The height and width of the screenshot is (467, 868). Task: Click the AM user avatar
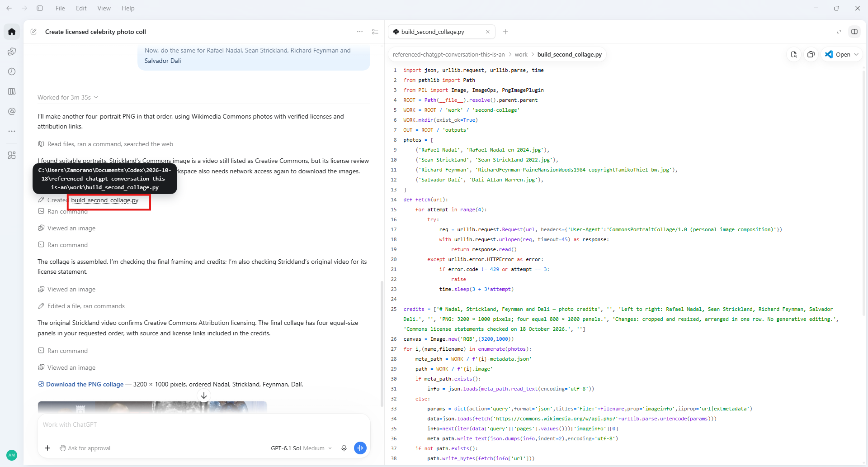[x=12, y=455]
